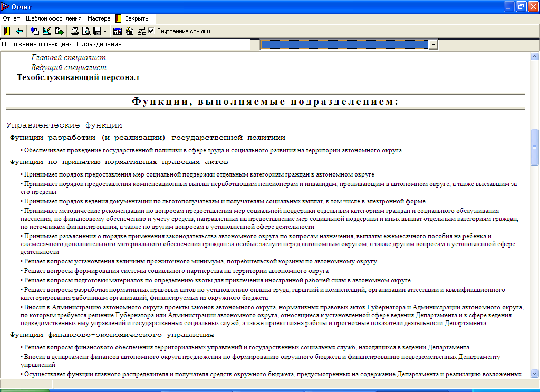This screenshot has width=540, height=392.
Task: Open the Отчет menu
Action: click(11, 18)
